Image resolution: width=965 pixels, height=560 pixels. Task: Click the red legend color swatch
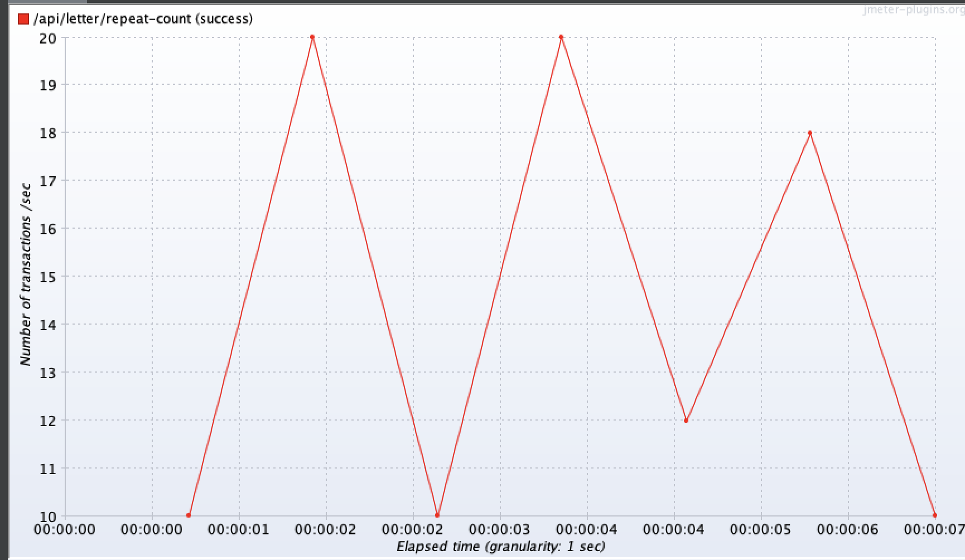pos(23,19)
